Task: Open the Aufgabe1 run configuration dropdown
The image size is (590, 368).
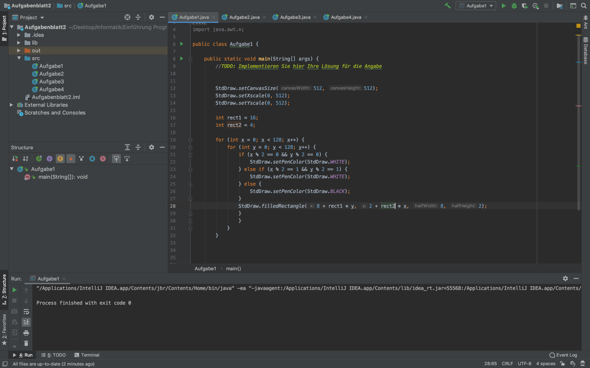Action: click(476, 6)
